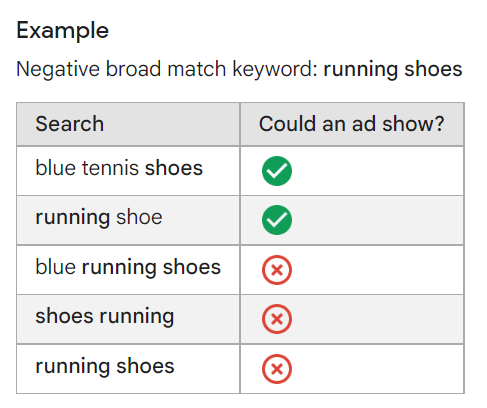This screenshot has height=408, width=487.
Task: Click the 'shoes running' search term
Action: pyautogui.click(x=105, y=316)
